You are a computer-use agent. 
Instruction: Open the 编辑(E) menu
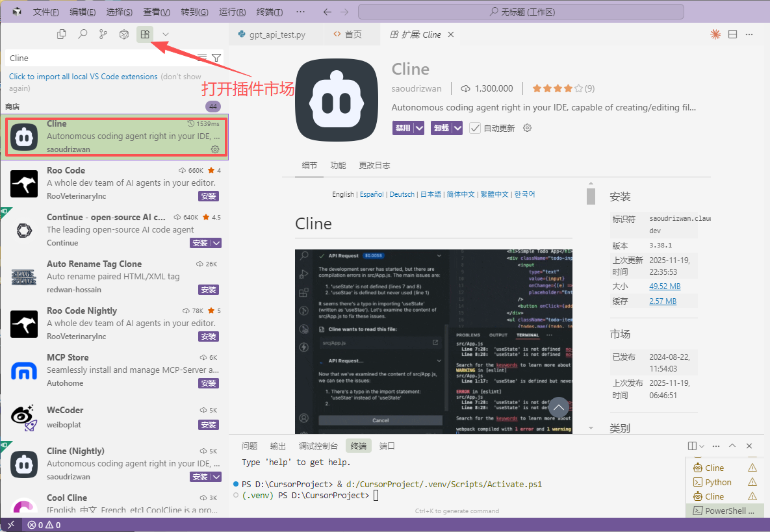tap(83, 12)
